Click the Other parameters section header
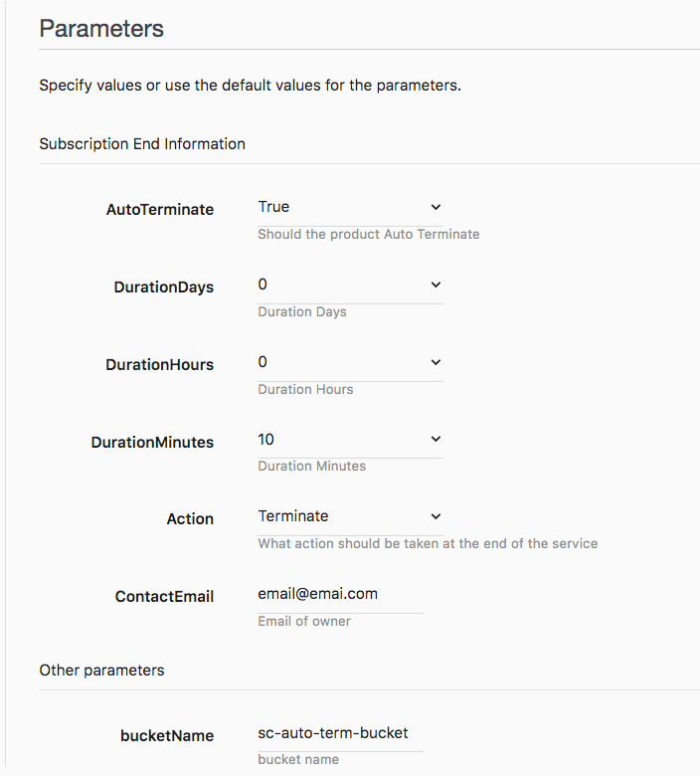Screen dimensions: 700x776 (101, 671)
